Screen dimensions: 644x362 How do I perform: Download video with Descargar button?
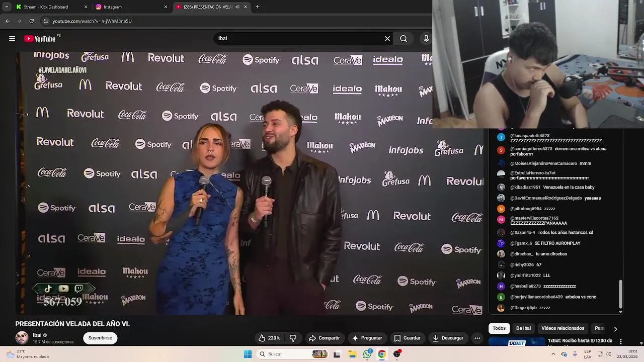click(448, 338)
